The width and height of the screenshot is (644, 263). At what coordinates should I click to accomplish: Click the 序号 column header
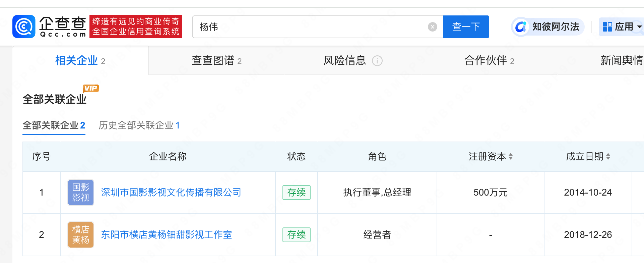(x=42, y=156)
